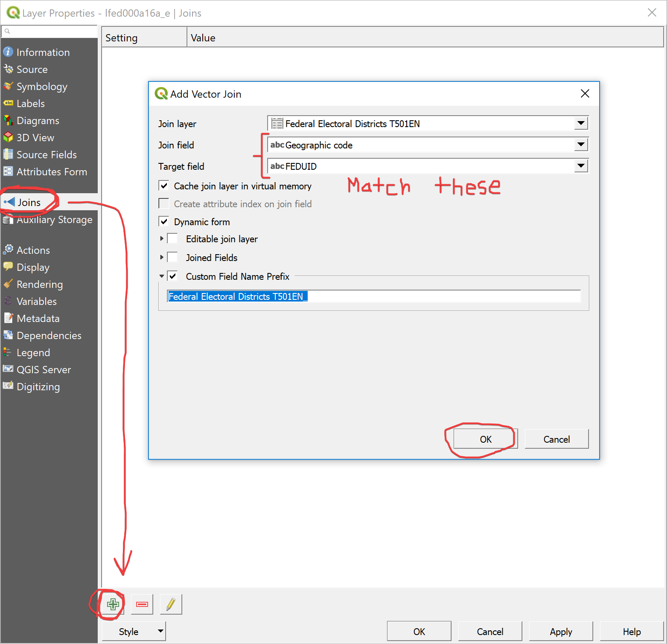667x644 pixels.
Task: Close the Add Vector Join dialog
Action: coord(585,93)
